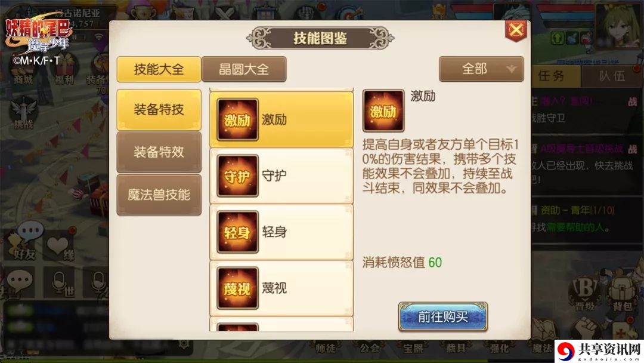Select the 守护 skill icon
Viewport: 644px width, 363px height.
[x=237, y=176]
